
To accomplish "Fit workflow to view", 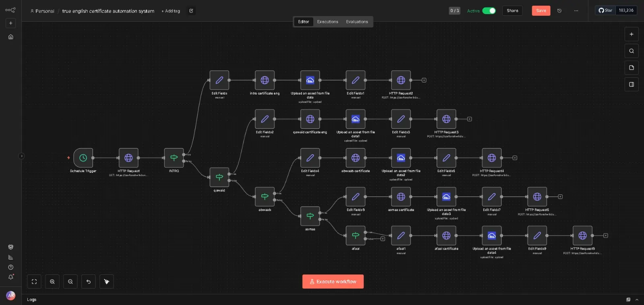I will click(x=34, y=282).
